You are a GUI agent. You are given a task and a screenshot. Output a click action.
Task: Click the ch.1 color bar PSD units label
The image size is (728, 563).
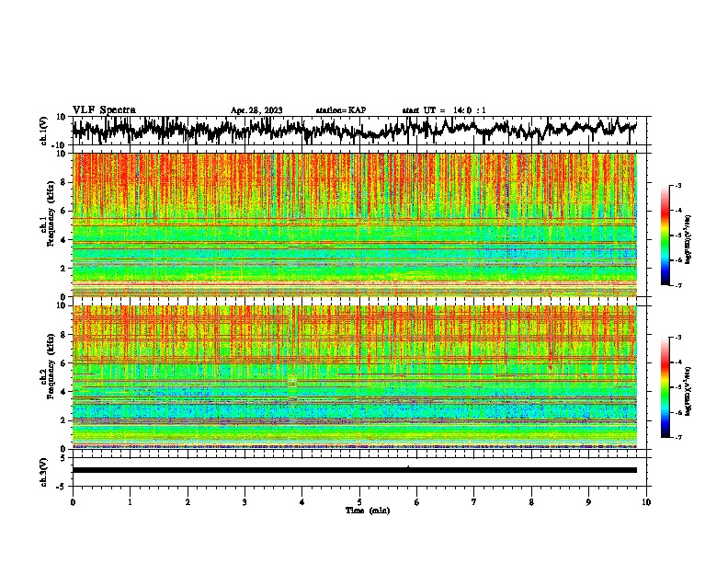click(688, 240)
